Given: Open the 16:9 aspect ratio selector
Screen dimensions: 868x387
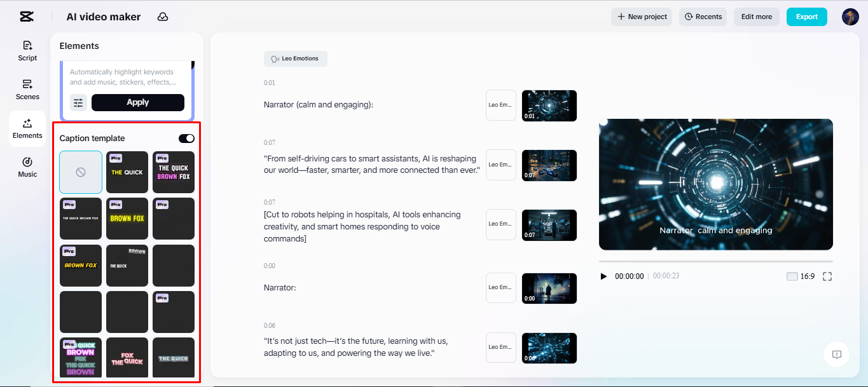Looking at the screenshot, I should [x=805, y=276].
